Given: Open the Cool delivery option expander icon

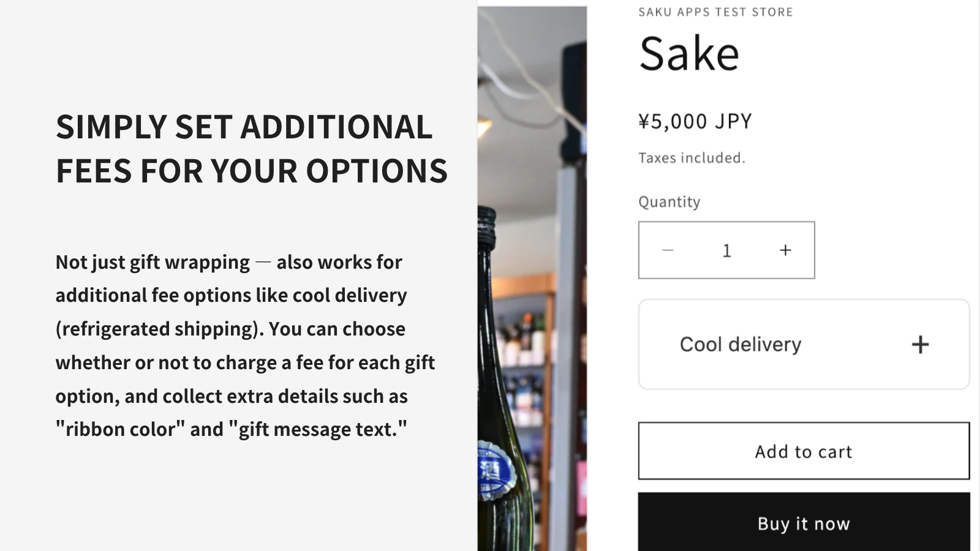Looking at the screenshot, I should [x=919, y=344].
